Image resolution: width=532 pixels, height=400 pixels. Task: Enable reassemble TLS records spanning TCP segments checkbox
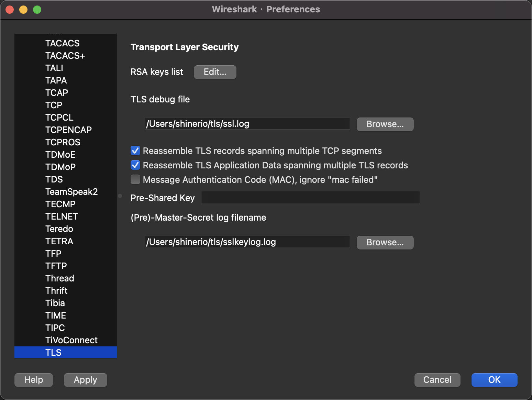(135, 151)
